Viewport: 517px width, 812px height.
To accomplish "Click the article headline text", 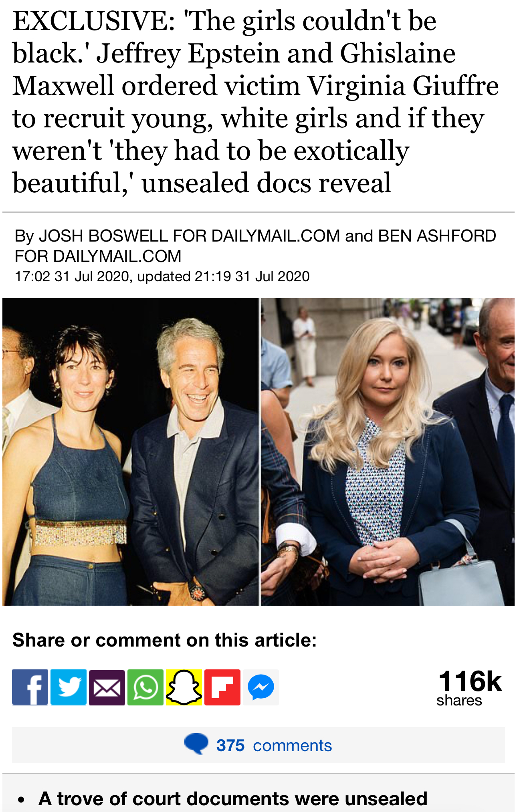I will (256, 102).
